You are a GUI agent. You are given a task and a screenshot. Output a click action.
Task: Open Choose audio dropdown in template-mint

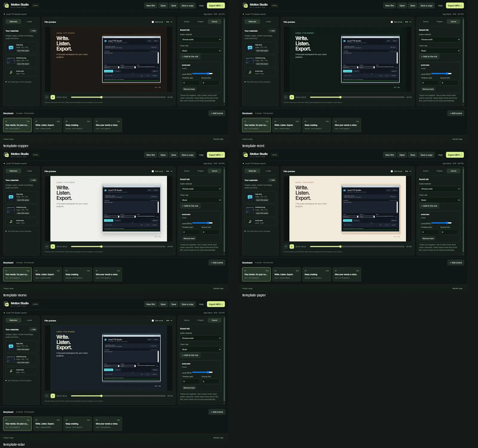pos(440,39)
